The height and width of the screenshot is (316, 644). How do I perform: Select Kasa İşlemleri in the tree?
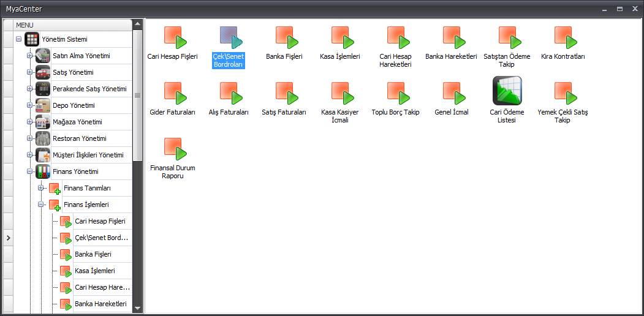click(x=95, y=271)
